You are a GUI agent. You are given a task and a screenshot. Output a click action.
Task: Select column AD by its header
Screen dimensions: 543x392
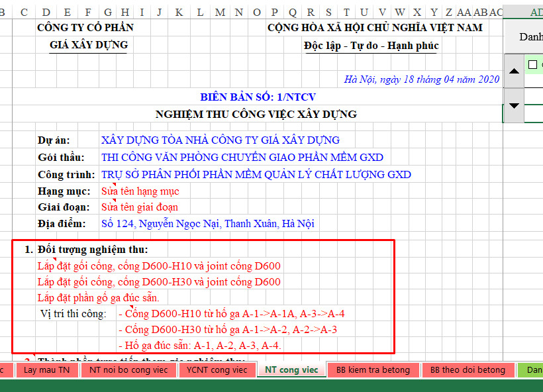[535, 12]
